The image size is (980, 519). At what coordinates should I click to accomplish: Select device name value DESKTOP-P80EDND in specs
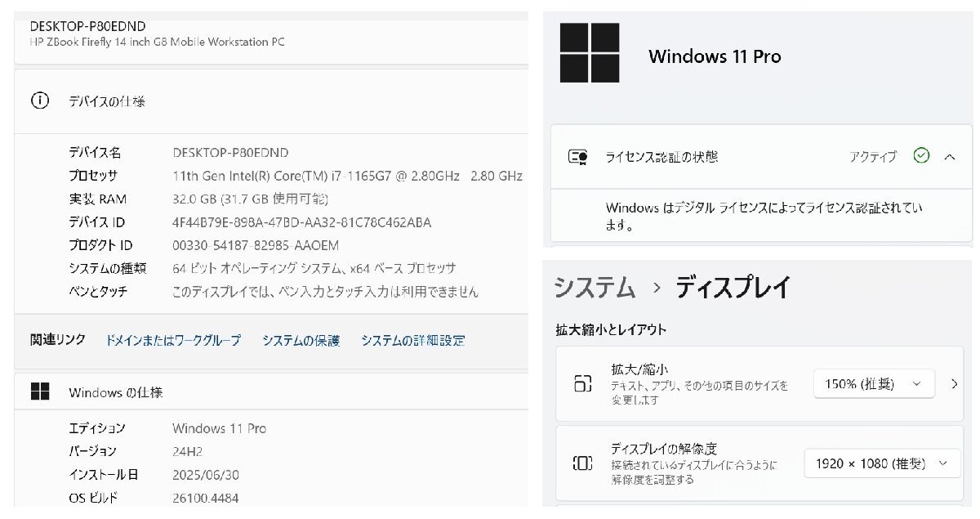pos(230,152)
